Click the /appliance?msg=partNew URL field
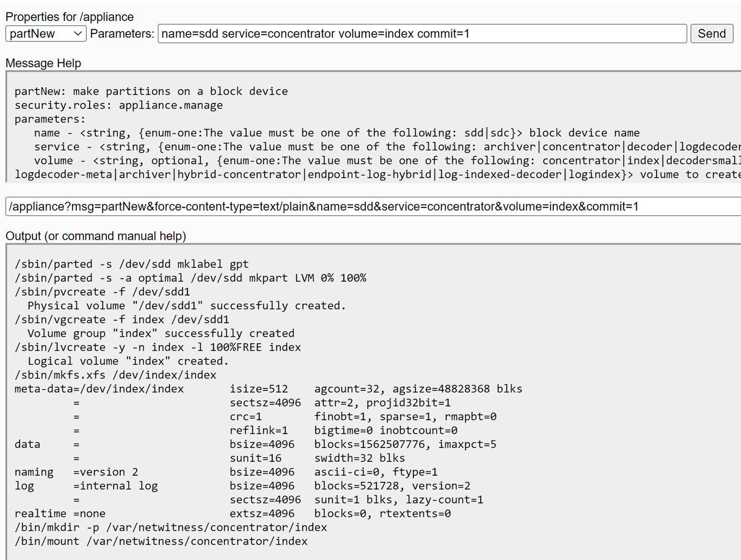 pyautogui.click(x=372, y=206)
